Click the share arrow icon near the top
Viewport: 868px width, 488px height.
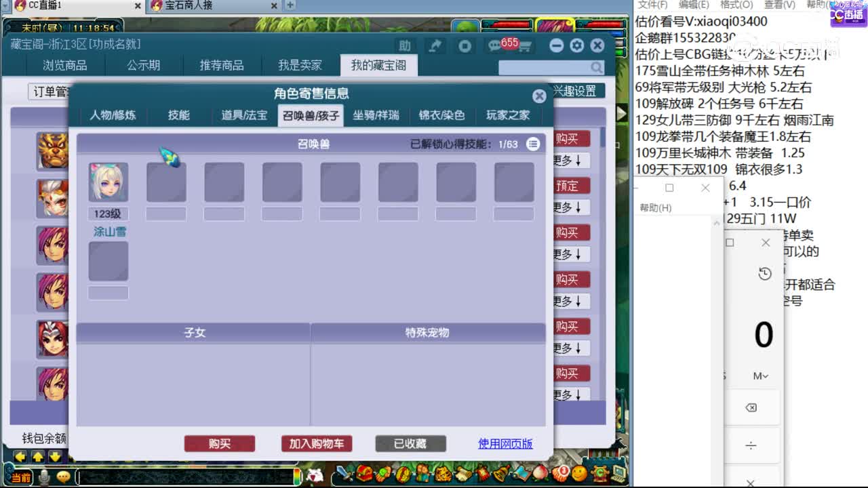tap(436, 45)
